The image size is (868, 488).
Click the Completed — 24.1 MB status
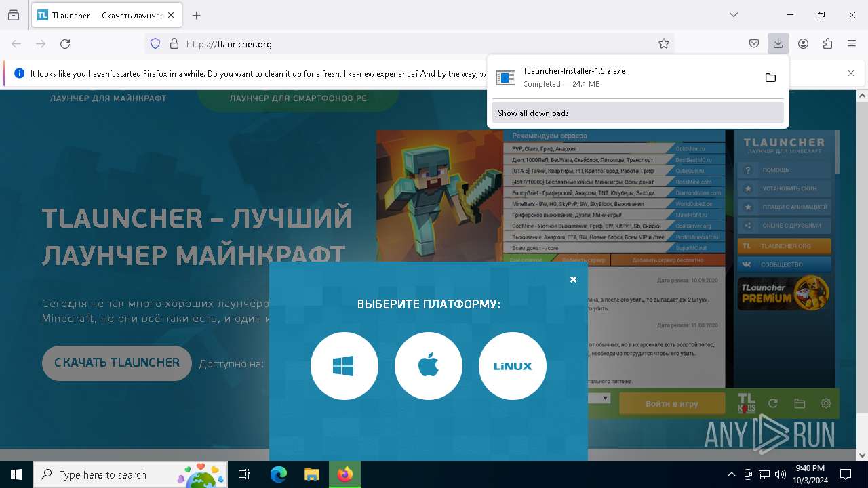tap(561, 84)
